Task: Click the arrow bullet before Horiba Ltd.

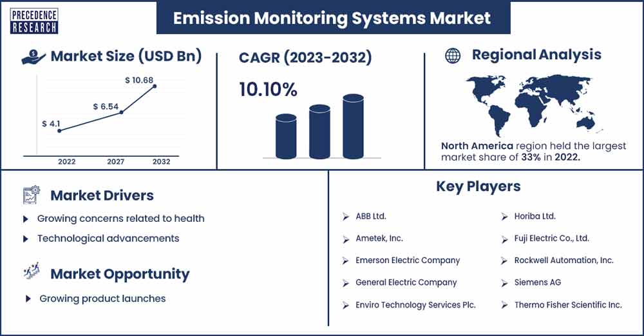Action: pyautogui.click(x=504, y=216)
